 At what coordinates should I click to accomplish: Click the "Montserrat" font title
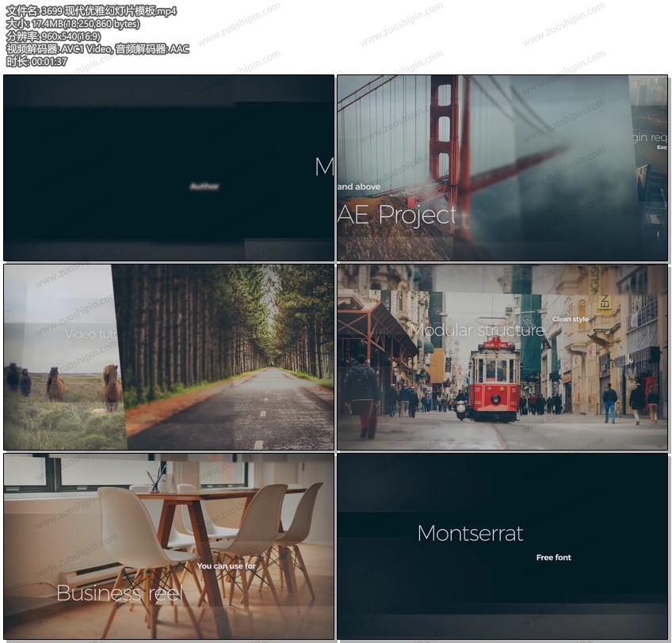(470, 534)
